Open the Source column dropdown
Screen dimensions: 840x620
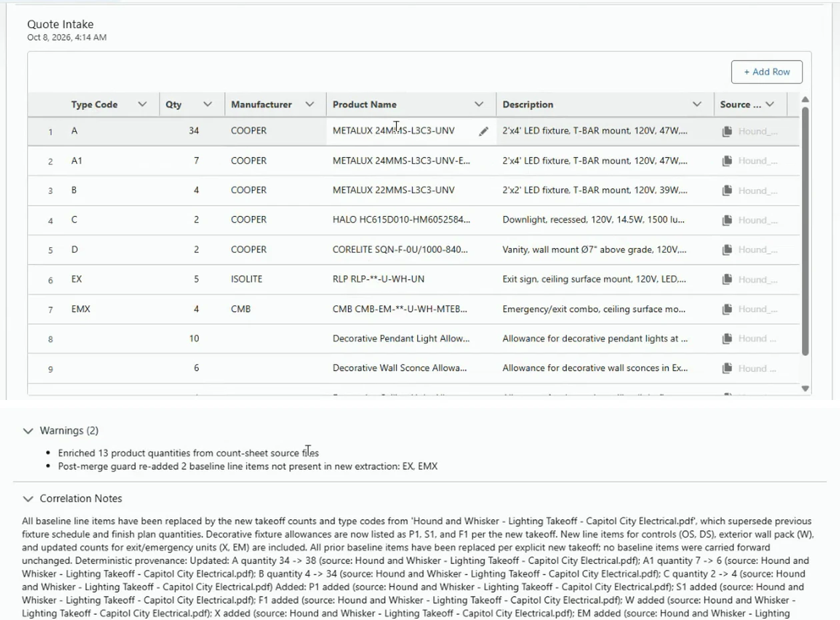770,104
